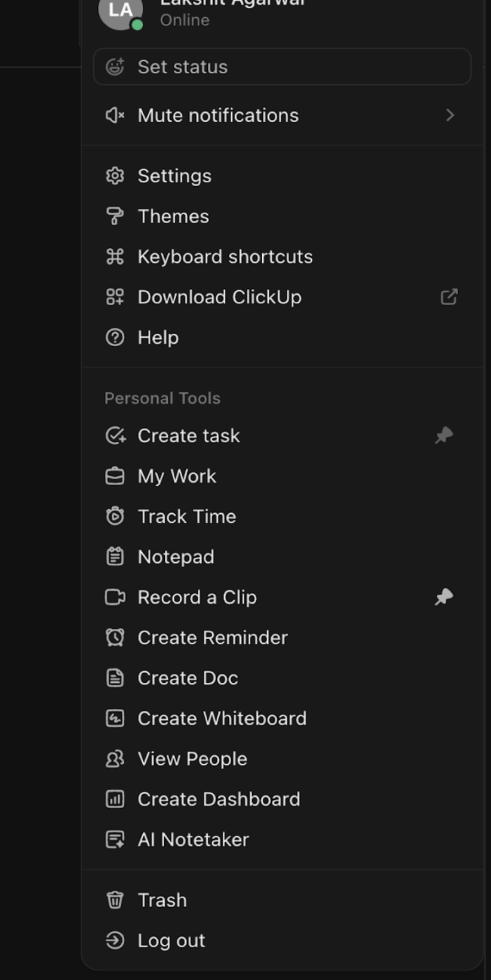Image resolution: width=491 pixels, height=980 pixels.
Task: Click the Notepad icon
Action: 115,557
